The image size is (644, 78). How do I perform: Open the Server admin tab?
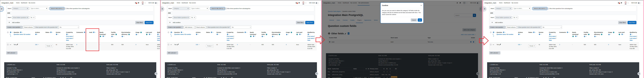376,20
